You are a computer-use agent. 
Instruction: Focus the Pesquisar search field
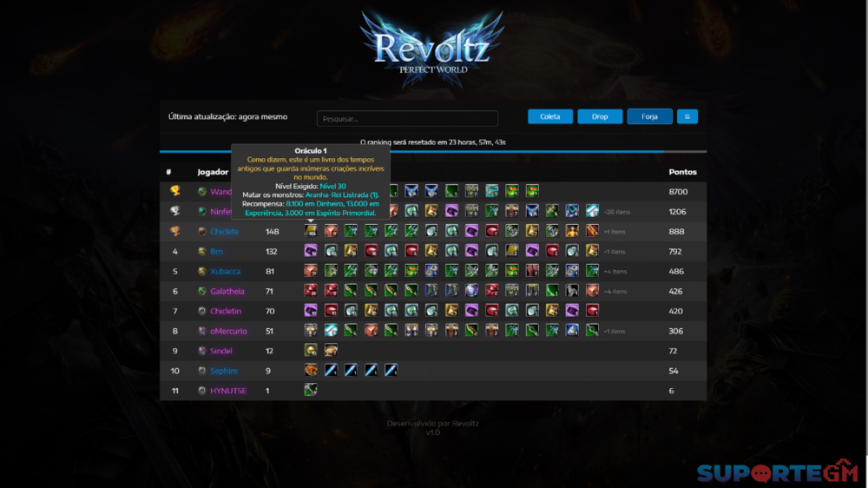click(x=407, y=119)
